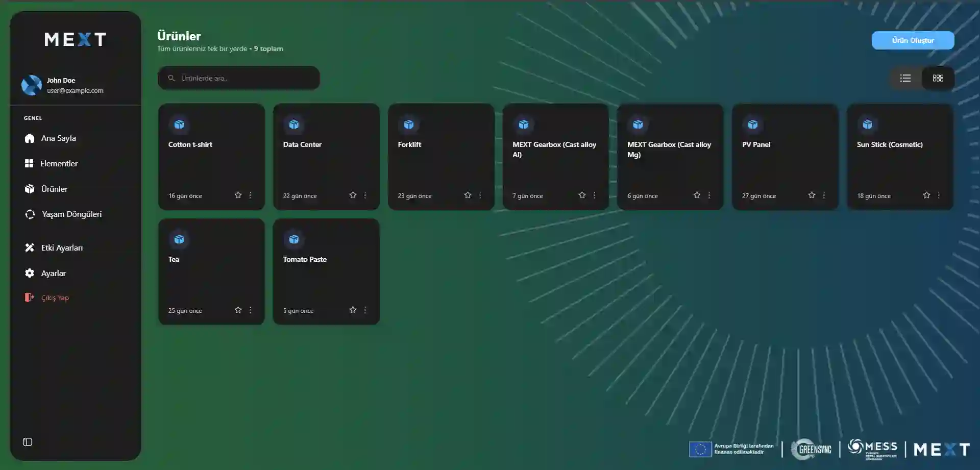Open Cotton t-shirt options menu
The image size is (980, 470).
point(250,195)
